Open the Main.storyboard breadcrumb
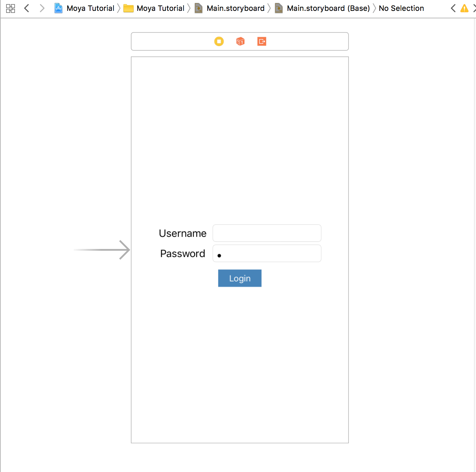 230,8
